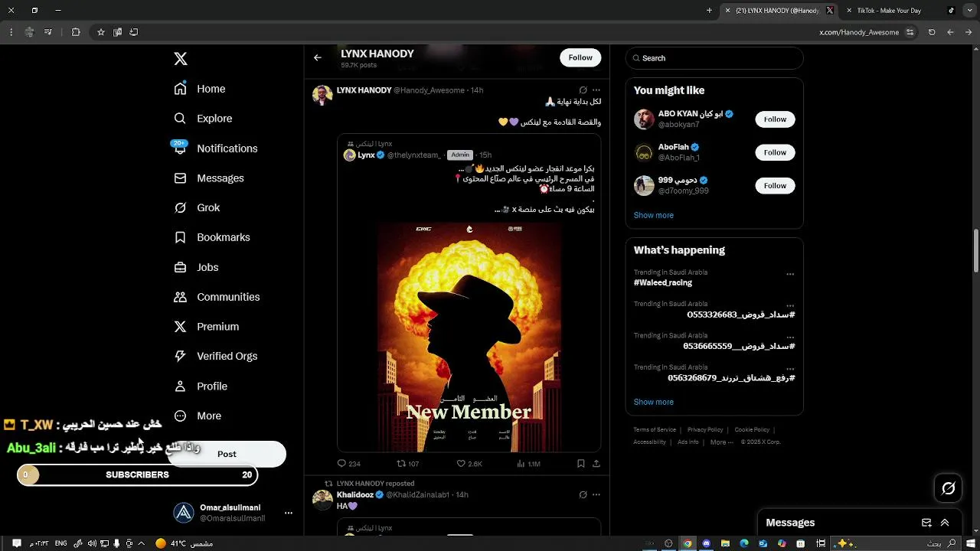The height and width of the screenshot is (551, 980).
Task: Open Jobs in the sidebar
Action: [196, 268]
